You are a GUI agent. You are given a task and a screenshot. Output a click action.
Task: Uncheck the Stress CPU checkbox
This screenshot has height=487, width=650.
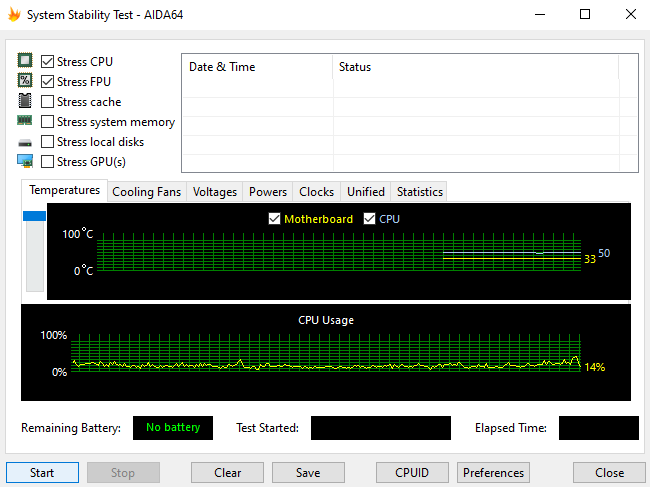47,61
